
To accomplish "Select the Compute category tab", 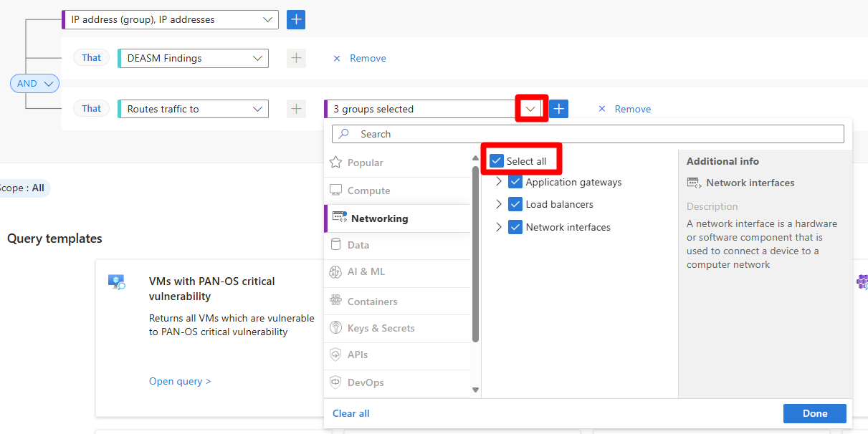I will tap(397, 191).
